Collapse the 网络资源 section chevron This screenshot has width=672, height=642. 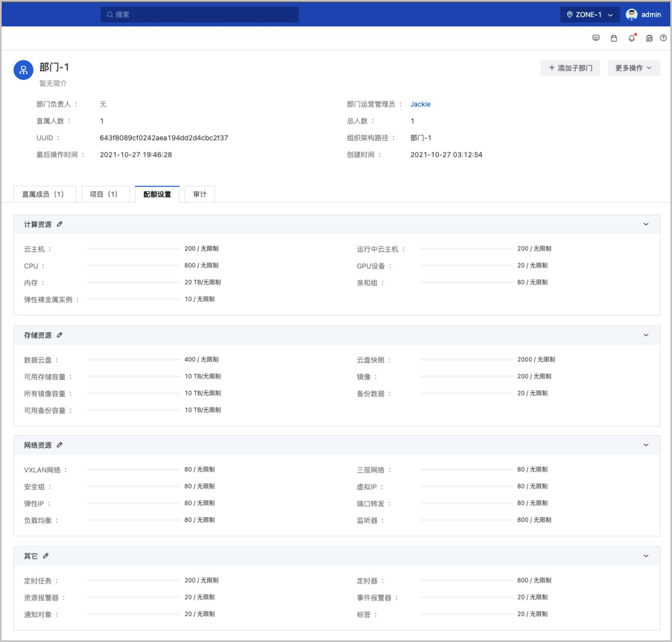[646, 445]
